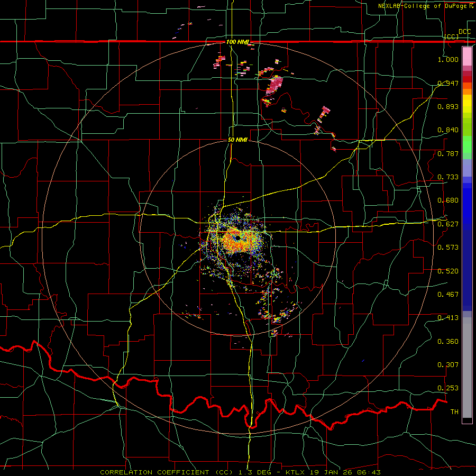Click the 0.733 legend value

pos(448,177)
